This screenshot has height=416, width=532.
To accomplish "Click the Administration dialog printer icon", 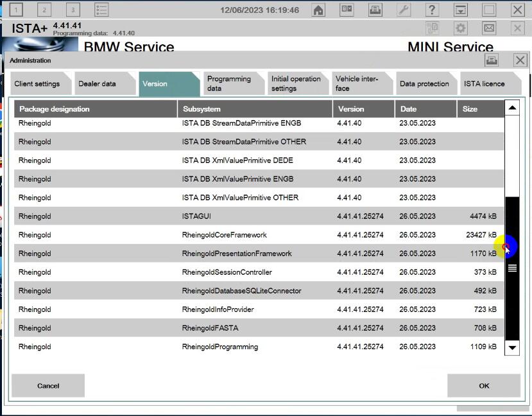I will 492,60.
